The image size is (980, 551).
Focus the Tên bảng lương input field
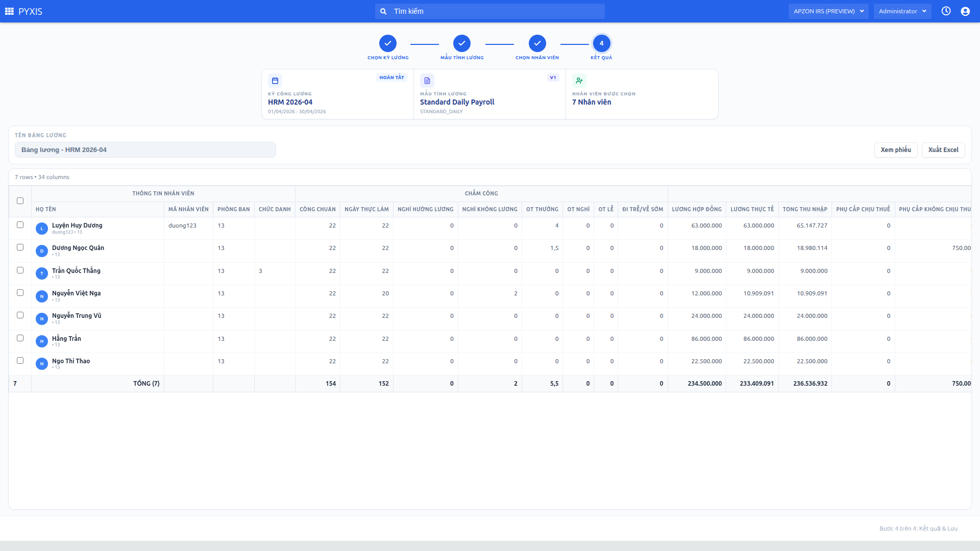coord(145,150)
